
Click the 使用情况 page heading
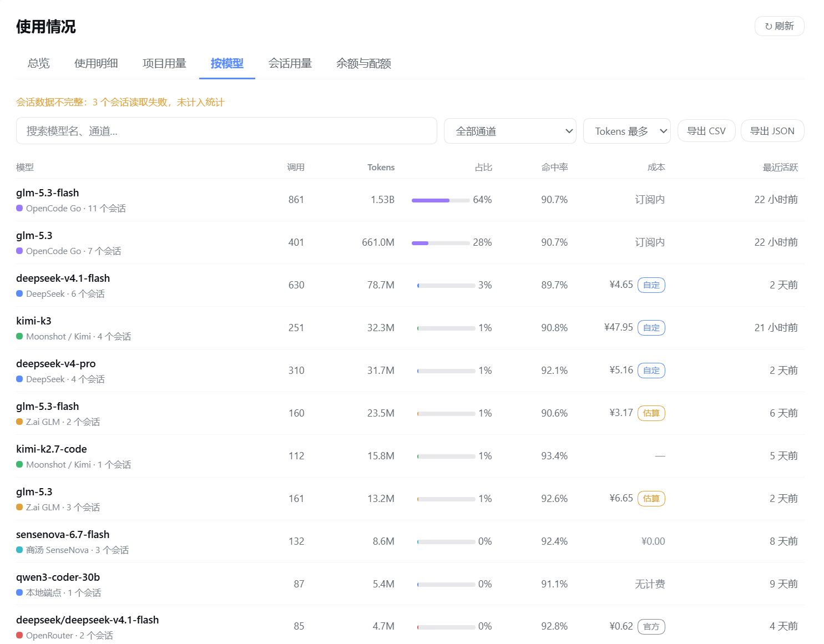(x=46, y=27)
